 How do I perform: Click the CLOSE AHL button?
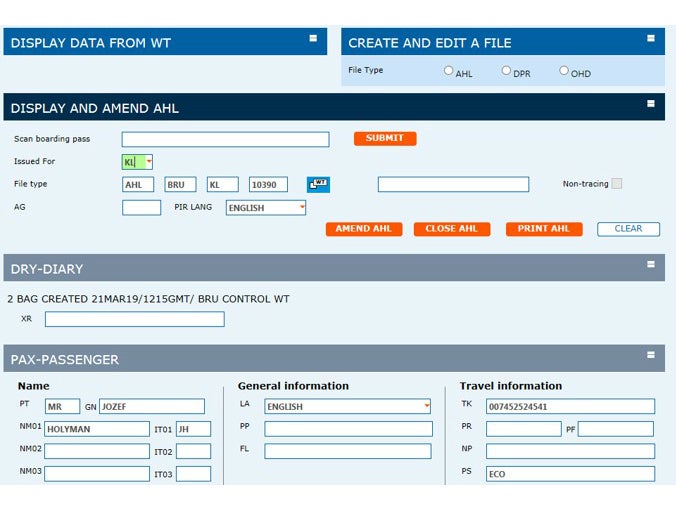[x=451, y=229]
